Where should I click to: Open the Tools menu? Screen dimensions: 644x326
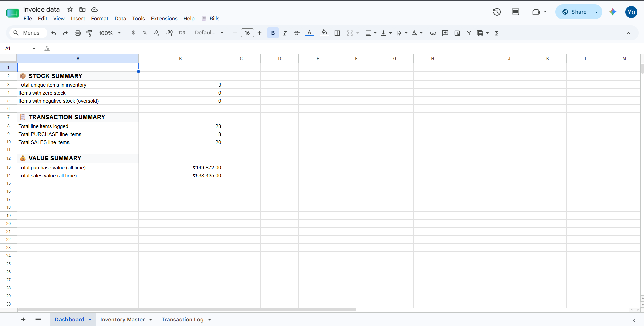138,19
